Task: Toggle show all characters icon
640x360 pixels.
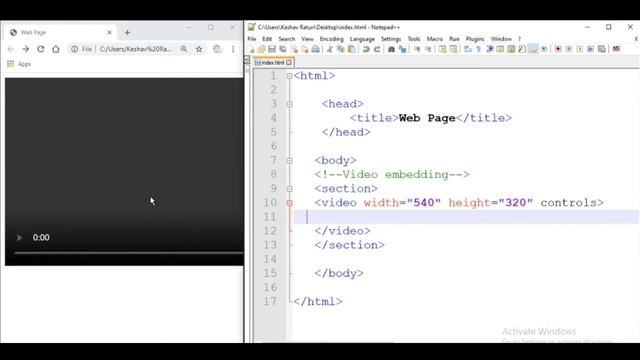Action: click(478, 49)
